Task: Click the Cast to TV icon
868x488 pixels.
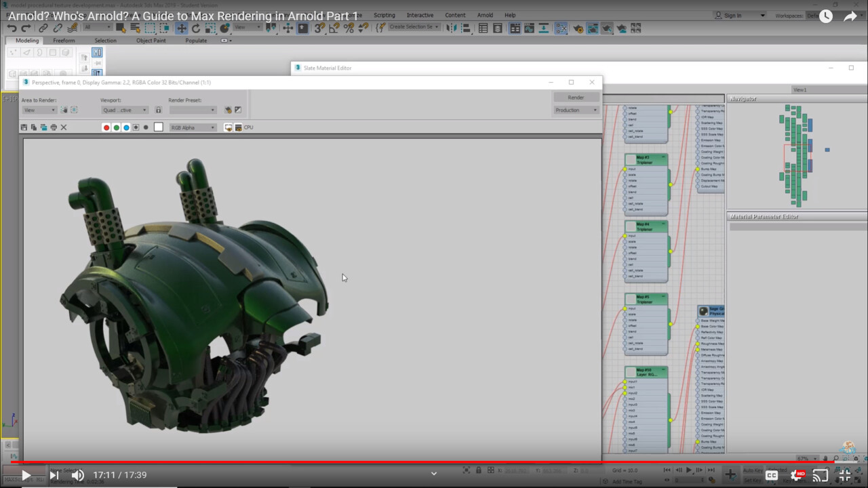Action: point(821,475)
